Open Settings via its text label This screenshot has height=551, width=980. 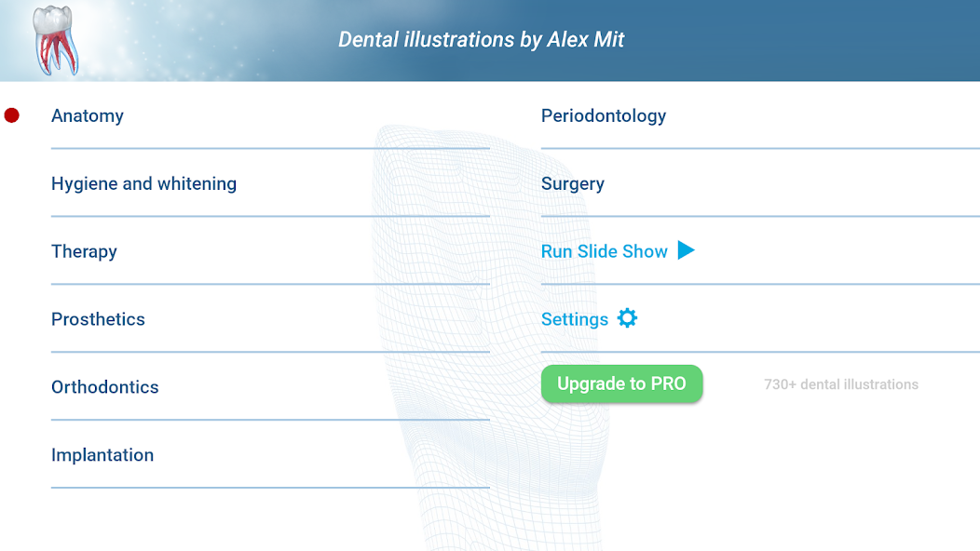[x=575, y=319]
